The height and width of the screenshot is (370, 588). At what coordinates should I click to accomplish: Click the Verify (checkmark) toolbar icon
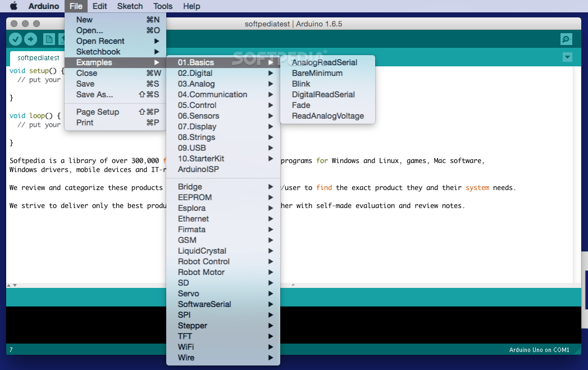(15, 39)
